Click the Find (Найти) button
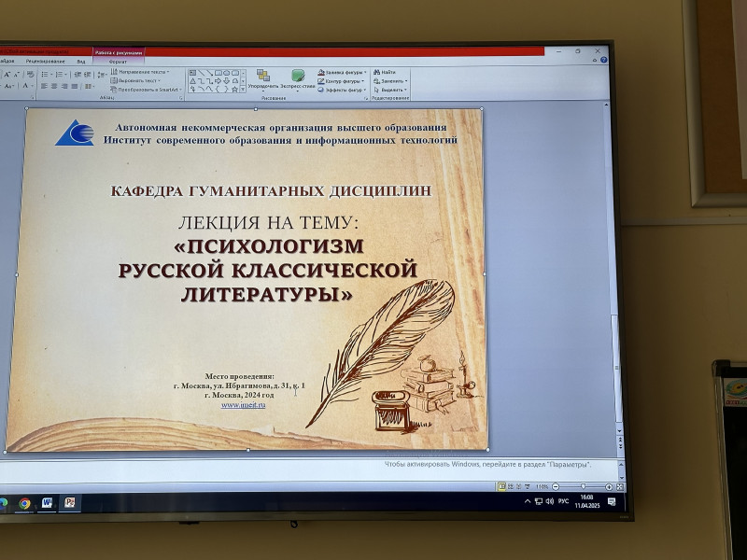The width and height of the screenshot is (747, 560). point(385,73)
